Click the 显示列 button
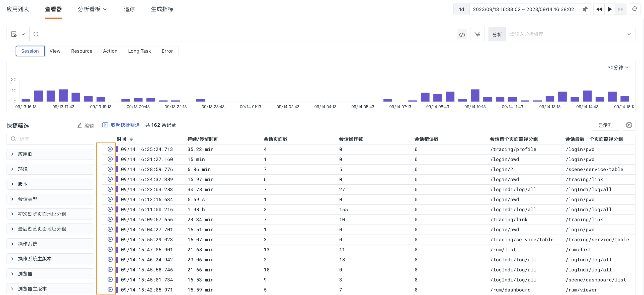Viewport: 644px width, 295px height. point(605,125)
